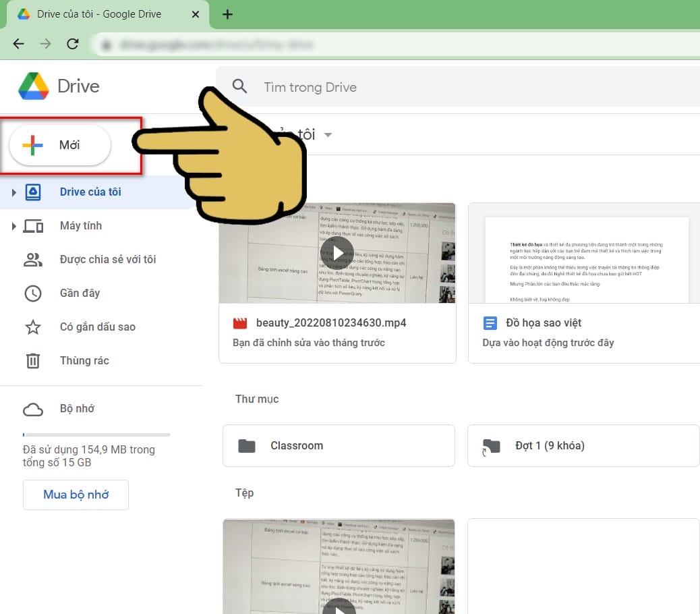Open a new browser tab
Image resolution: width=700 pixels, height=614 pixels.
click(x=227, y=14)
